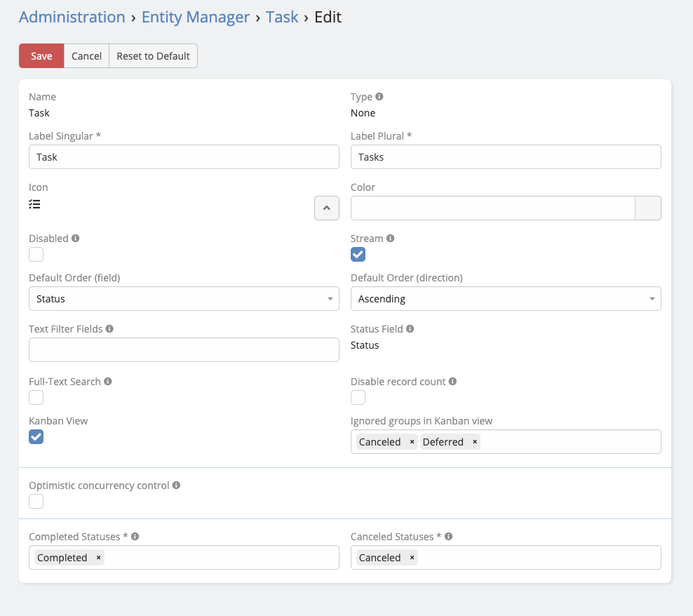
Task: Open the Default Order field dropdown
Action: pos(184,299)
